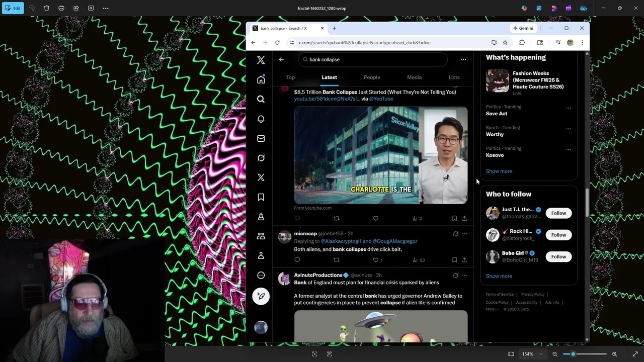
Task: Open search options menu beside search box
Action: [463, 59]
